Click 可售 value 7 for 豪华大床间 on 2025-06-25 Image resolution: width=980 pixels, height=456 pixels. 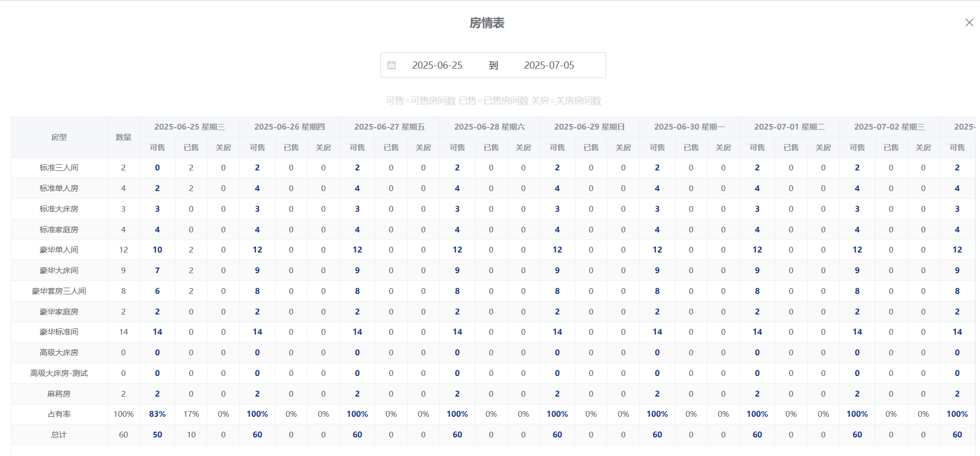coord(157,271)
